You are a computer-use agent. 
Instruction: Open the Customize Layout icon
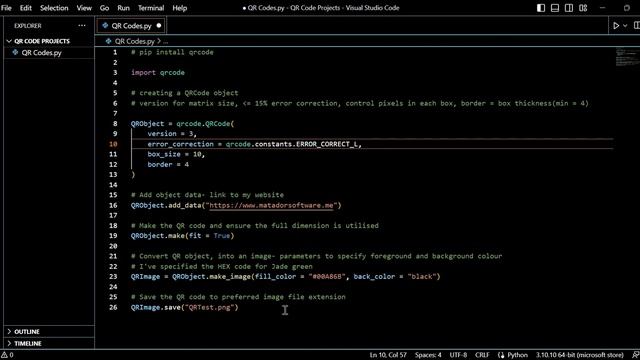[x=583, y=8]
